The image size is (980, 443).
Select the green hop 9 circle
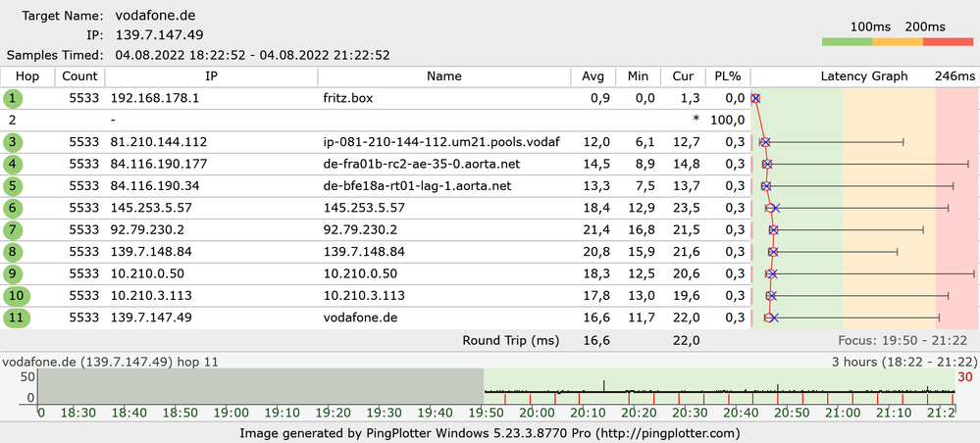click(13, 273)
